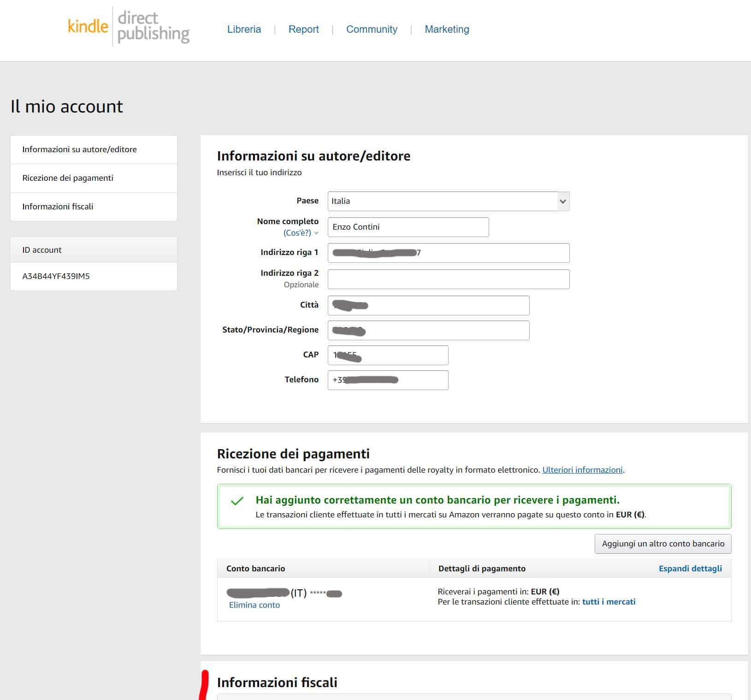
Task: Open the Libreria menu item
Action: 244,29
